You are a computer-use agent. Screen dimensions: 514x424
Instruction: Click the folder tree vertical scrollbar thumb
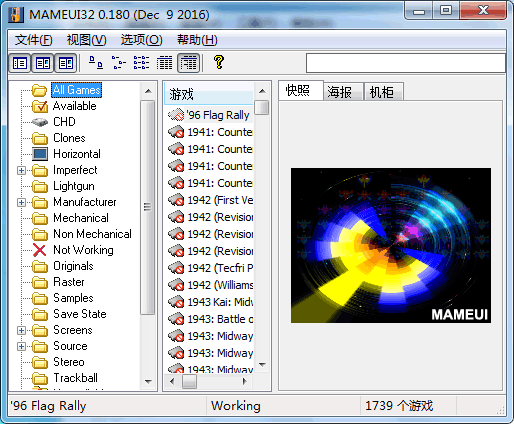coord(147,207)
